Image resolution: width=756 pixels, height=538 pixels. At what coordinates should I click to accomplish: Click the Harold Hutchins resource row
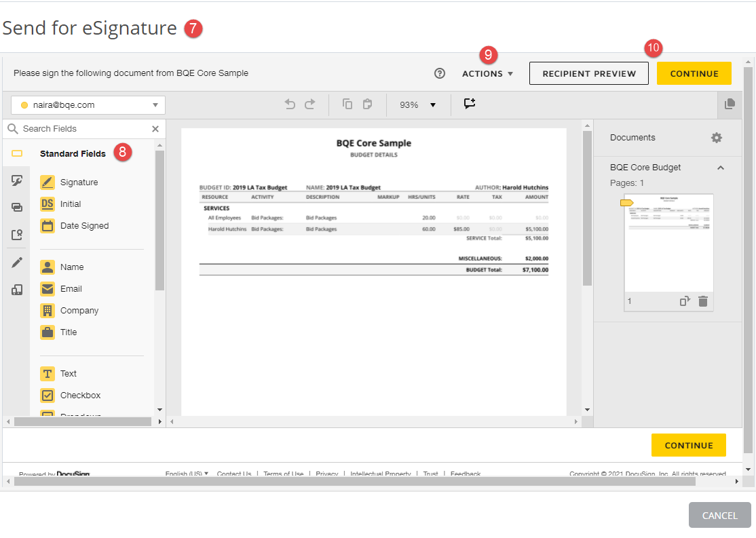[x=374, y=229]
